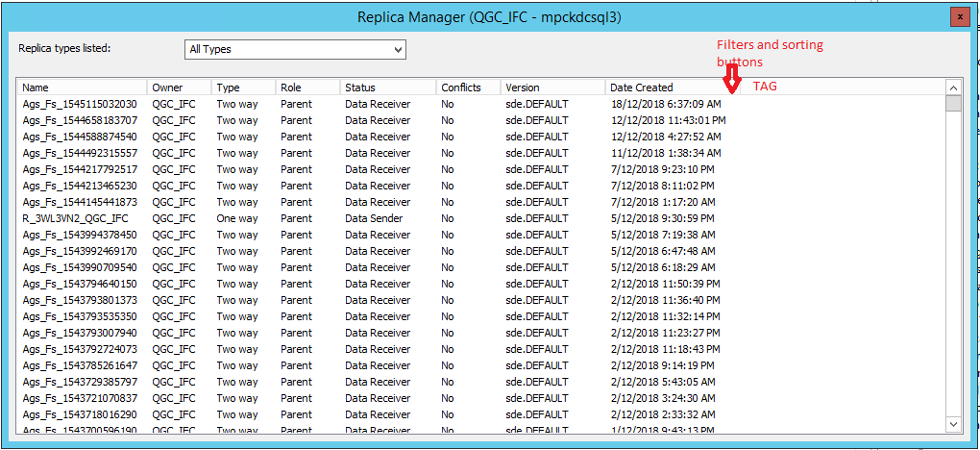Sort by the Name column header
980x450 pixels.
(x=83, y=87)
